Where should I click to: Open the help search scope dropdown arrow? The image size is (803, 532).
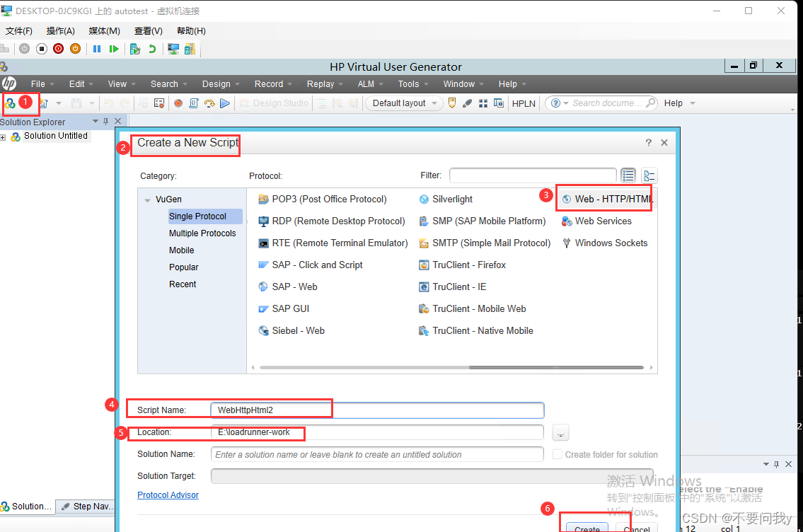pyautogui.click(x=566, y=103)
